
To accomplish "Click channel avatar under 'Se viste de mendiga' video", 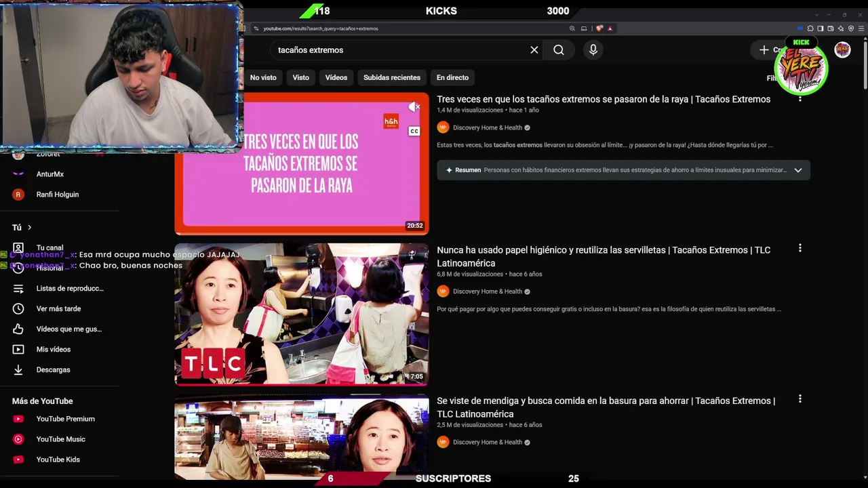I will 443,442.
